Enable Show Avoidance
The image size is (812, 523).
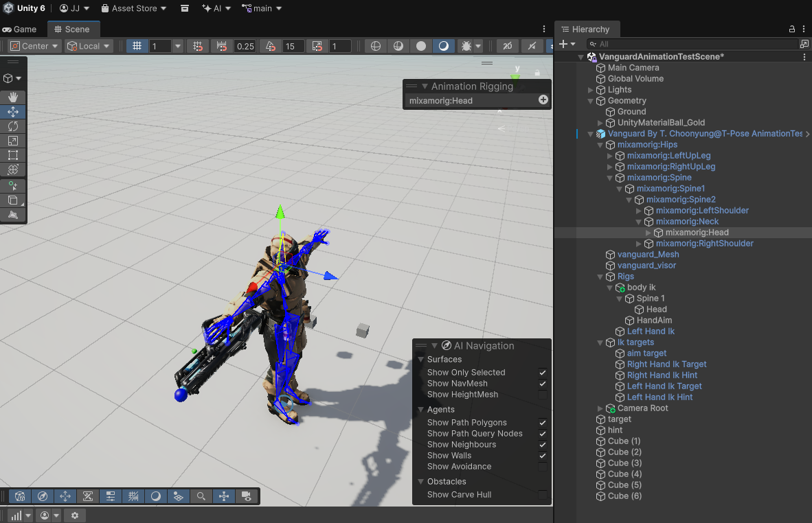tap(542, 467)
